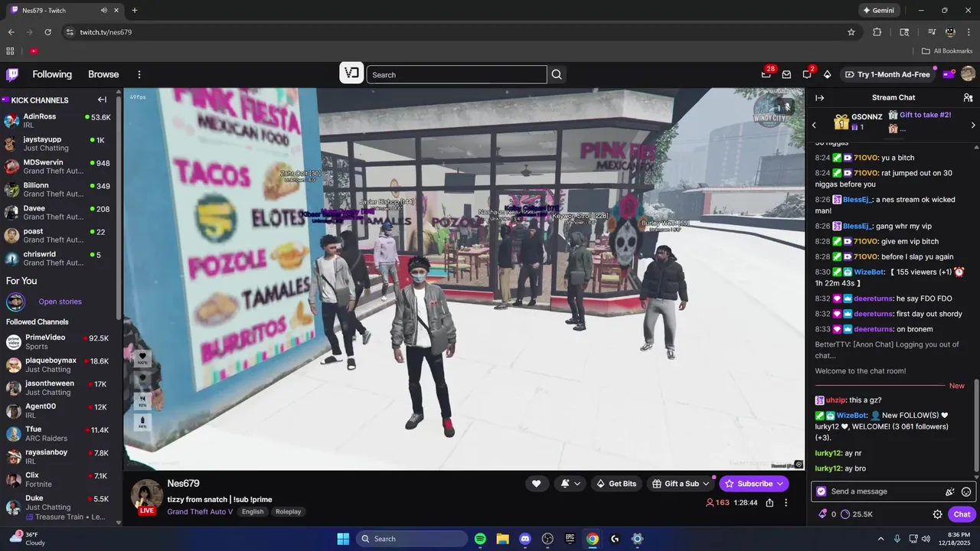Open PrimeVideo followed channel
980x551 pixels.
coord(57,342)
